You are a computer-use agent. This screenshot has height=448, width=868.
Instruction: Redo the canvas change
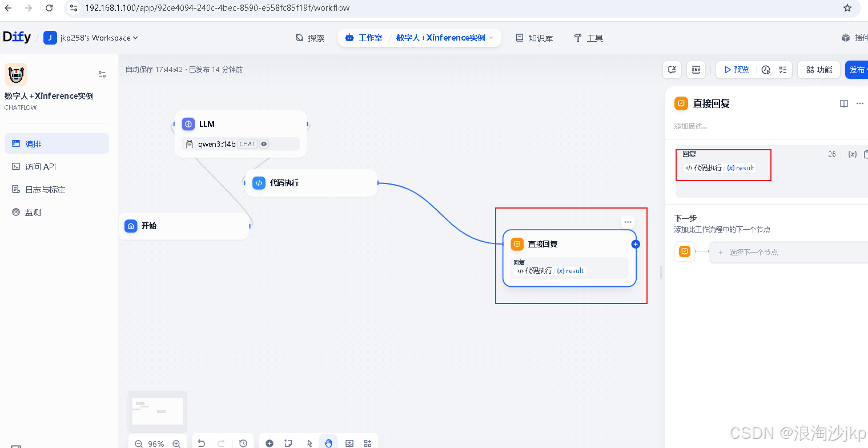221,443
